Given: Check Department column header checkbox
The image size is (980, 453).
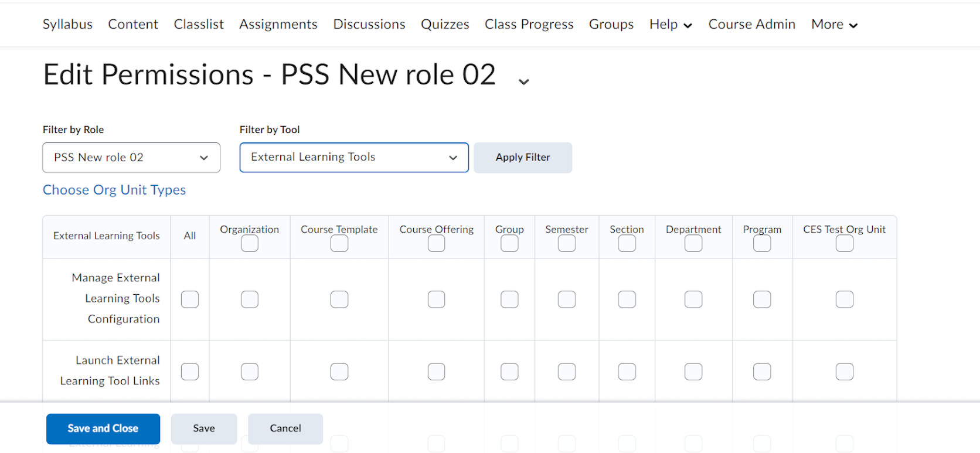Looking at the screenshot, I should pos(693,243).
